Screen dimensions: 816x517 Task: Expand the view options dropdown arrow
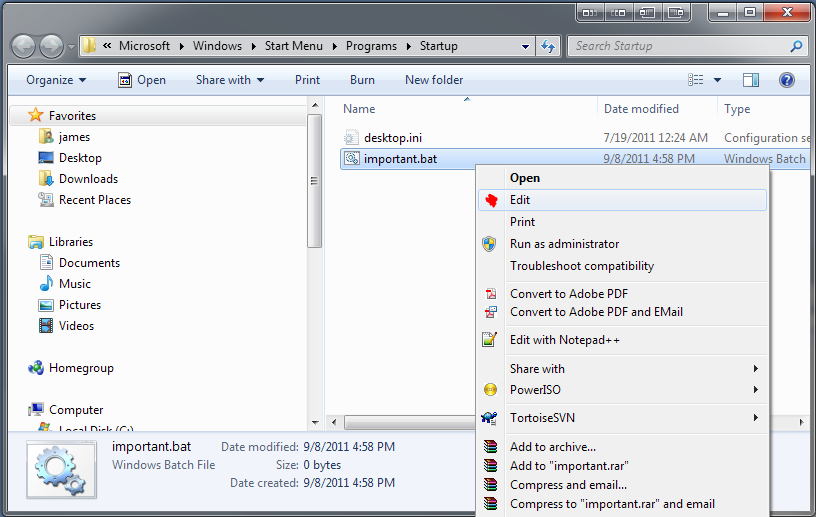(x=718, y=80)
